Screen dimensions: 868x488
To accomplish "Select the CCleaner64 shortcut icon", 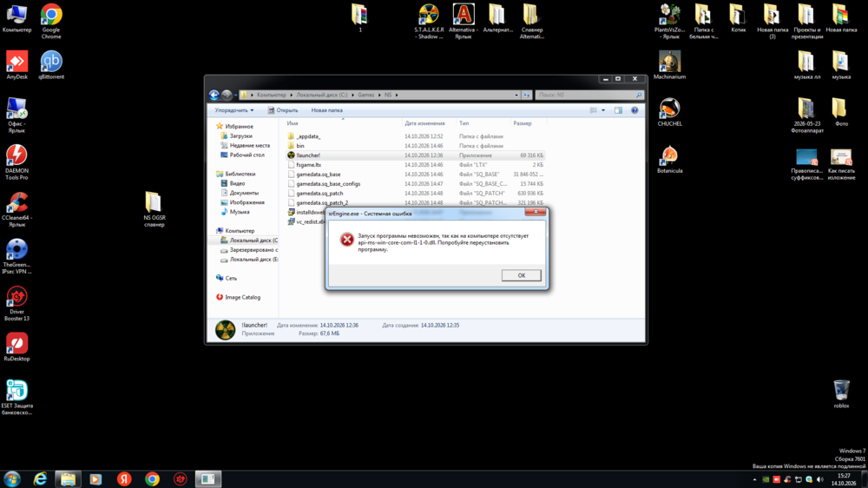I will [x=16, y=208].
